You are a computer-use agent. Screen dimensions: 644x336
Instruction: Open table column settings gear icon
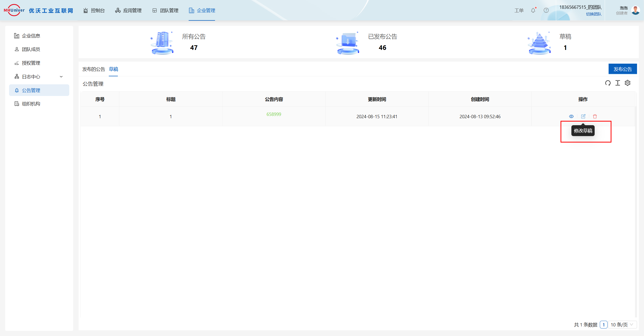click(x=628, y=83)
